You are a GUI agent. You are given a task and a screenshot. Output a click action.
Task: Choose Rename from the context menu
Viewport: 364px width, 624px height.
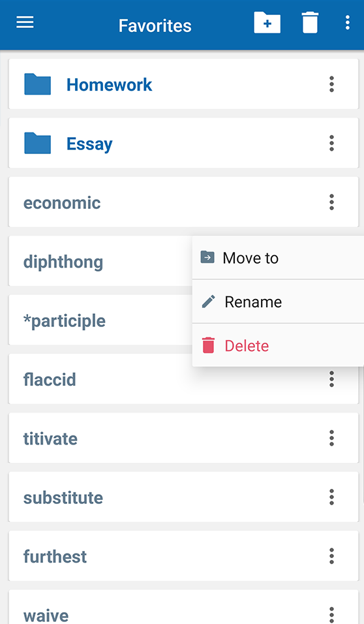coord(278,302)
